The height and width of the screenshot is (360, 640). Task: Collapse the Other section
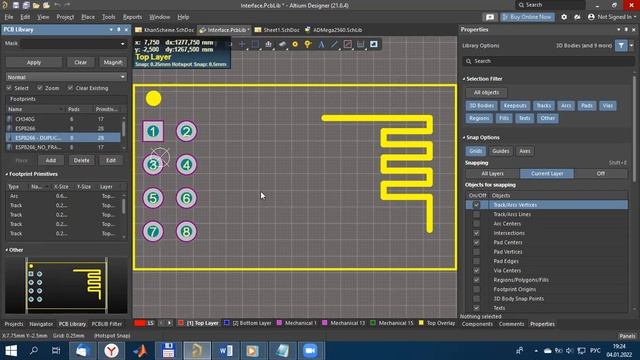(x=7, y=250)
